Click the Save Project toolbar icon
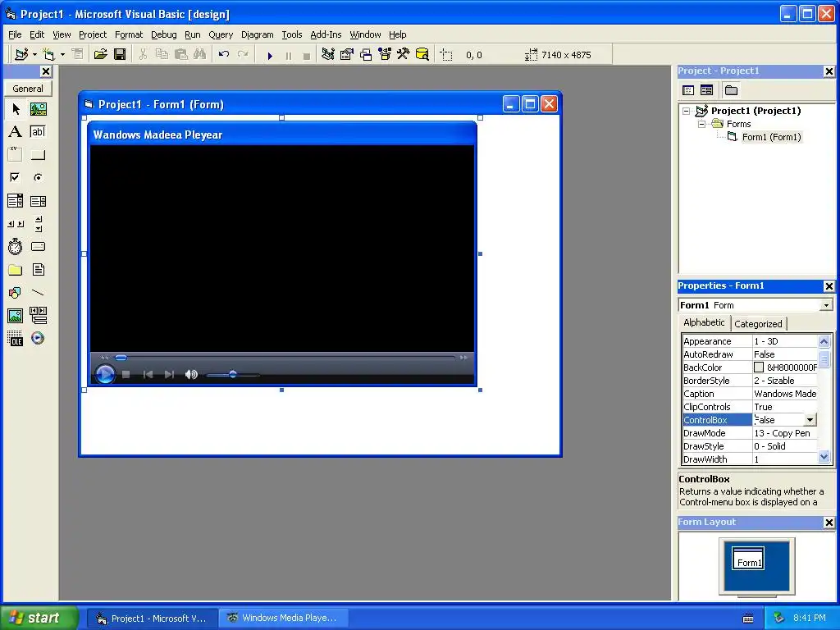The image size is (840, 630). [x=120, y=55]
